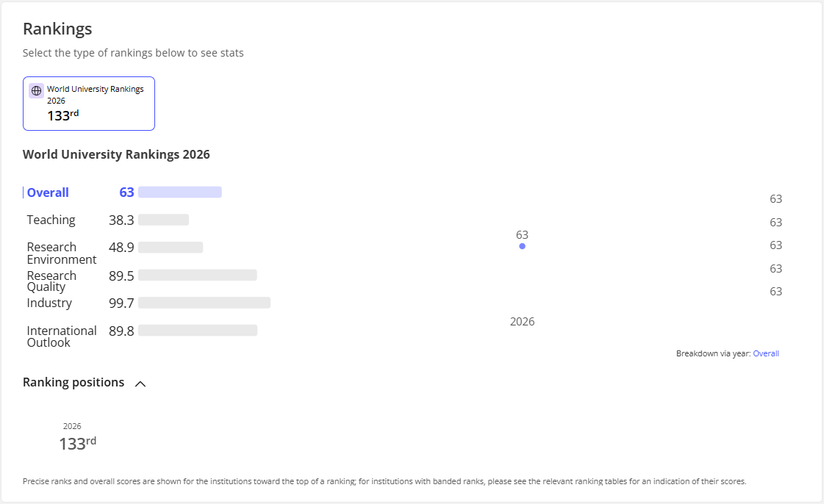Collapse the Ranking positions chevron
824x504 pixels.
[x=140, y=384]
